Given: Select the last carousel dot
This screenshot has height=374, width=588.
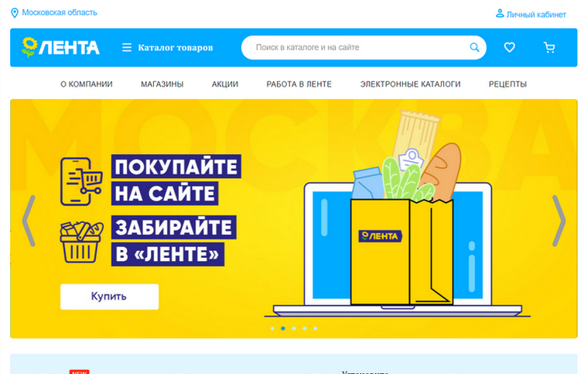Looking at the screenshot, I should [316, 328].
